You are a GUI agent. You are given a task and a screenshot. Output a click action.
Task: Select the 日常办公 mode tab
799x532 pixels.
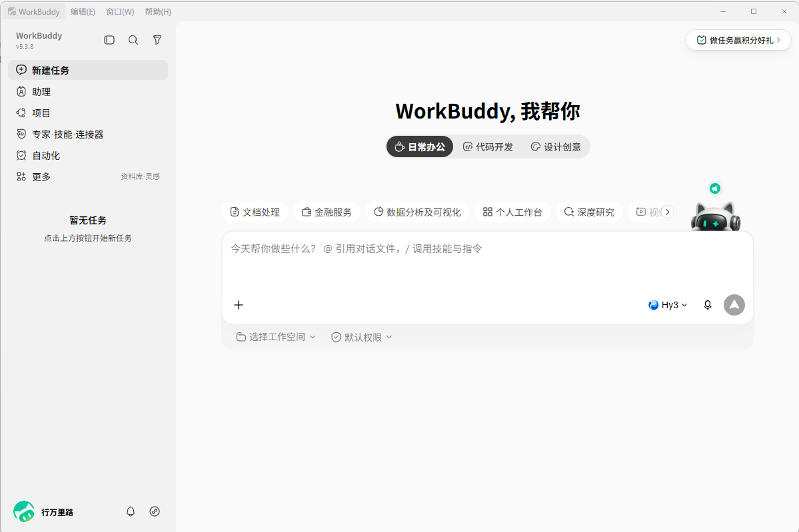point(420,146)
